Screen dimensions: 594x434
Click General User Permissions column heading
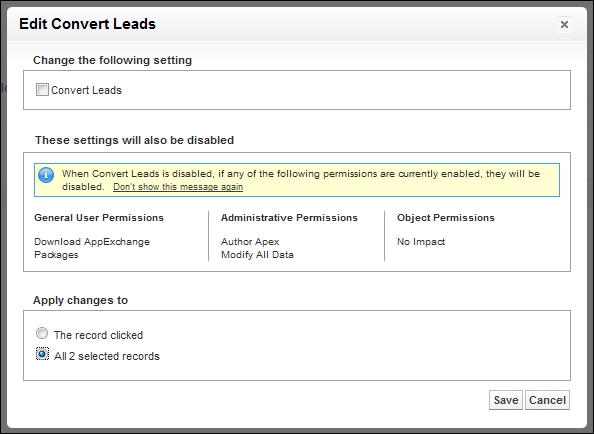[x=99, y=218]
